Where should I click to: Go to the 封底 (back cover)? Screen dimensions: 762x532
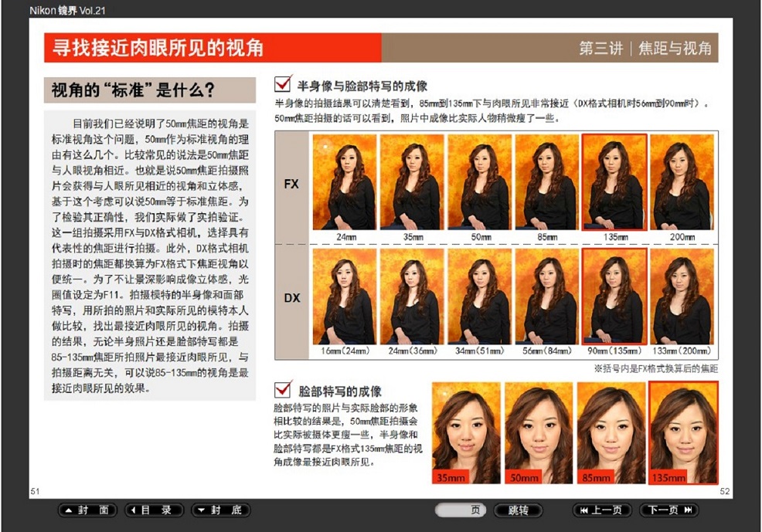pos(220,510)
